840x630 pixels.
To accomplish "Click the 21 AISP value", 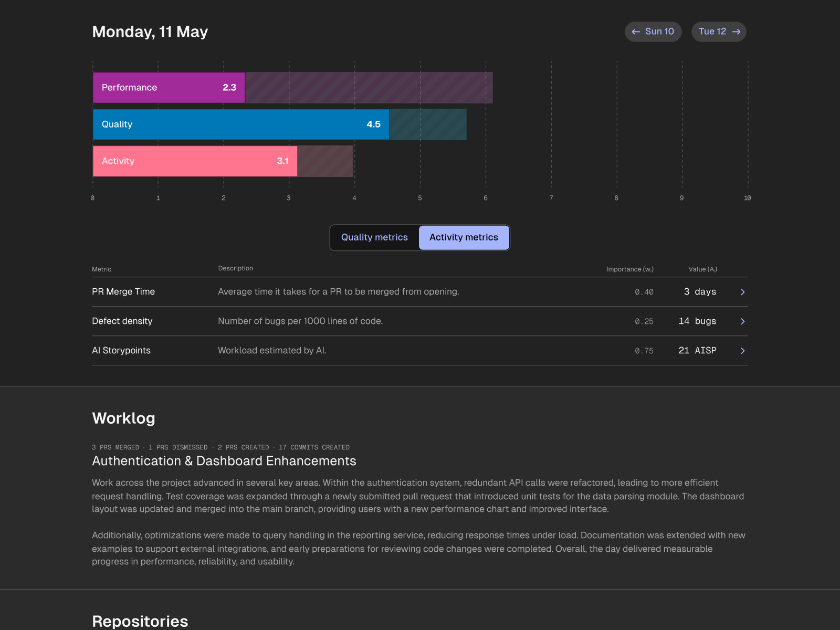I will point(697,350).
